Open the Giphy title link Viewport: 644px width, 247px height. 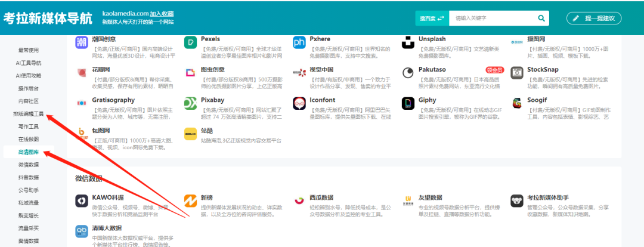(x=427, y=100)
